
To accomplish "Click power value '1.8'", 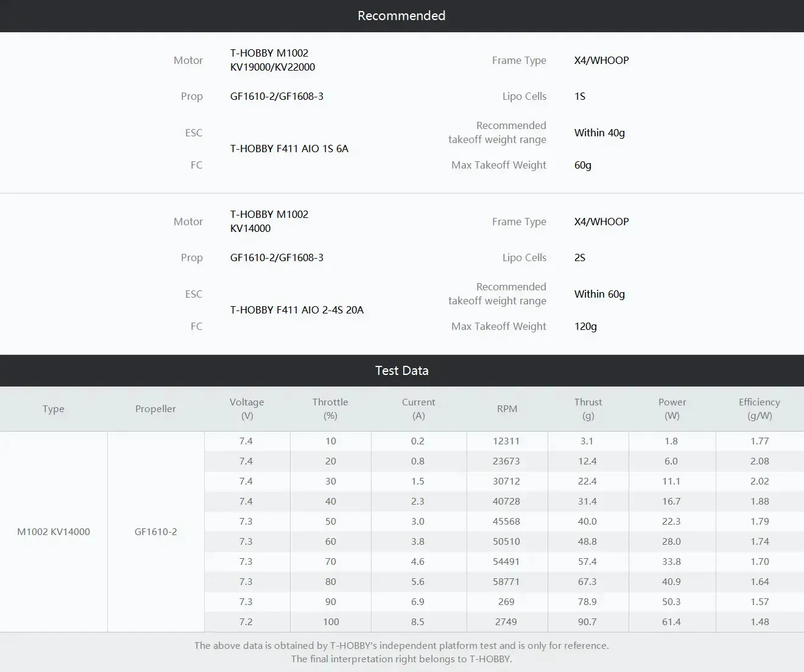I will 671,441.
